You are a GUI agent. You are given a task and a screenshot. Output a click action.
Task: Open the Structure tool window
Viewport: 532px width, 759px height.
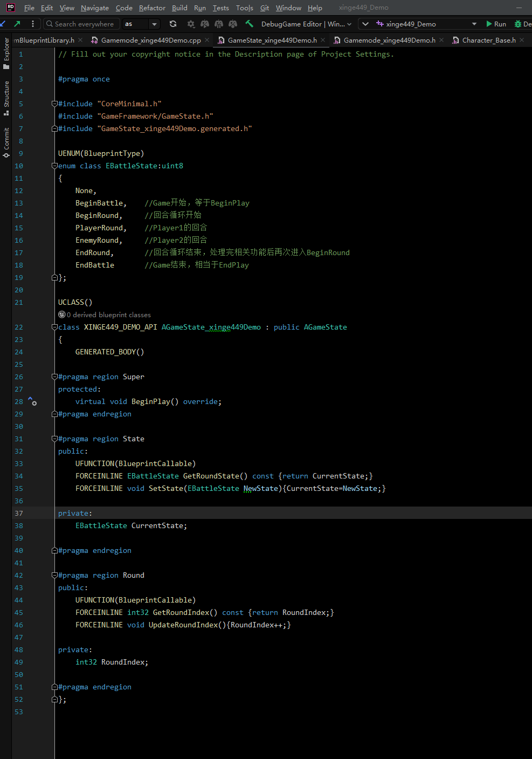6,98
